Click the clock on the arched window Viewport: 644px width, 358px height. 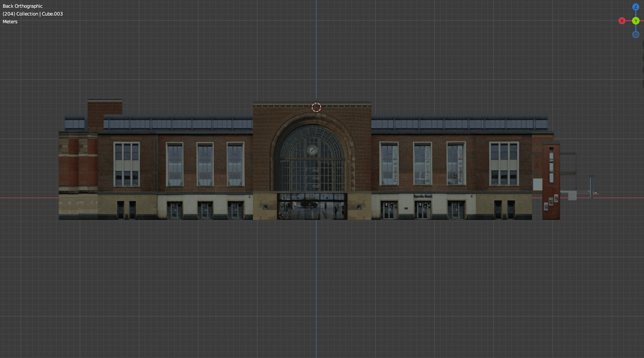click(312, 150)
